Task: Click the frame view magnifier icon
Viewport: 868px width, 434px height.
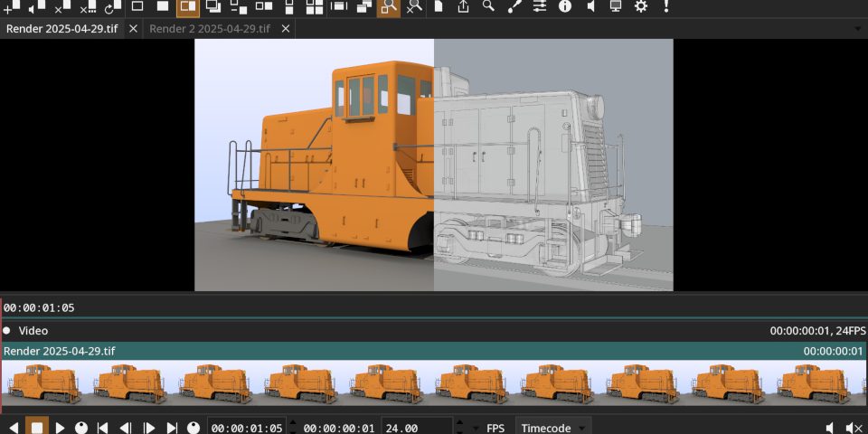Action: point(389,7)
